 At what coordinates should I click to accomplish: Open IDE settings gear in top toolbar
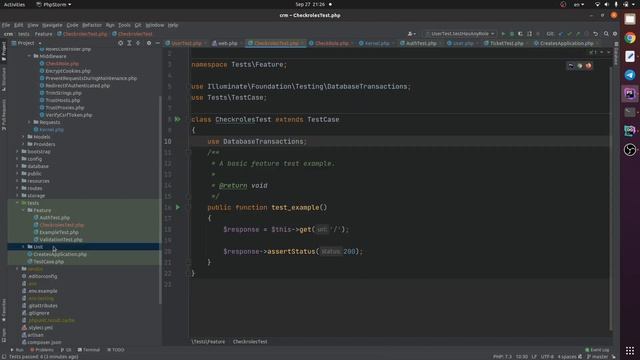pos(615,34)
